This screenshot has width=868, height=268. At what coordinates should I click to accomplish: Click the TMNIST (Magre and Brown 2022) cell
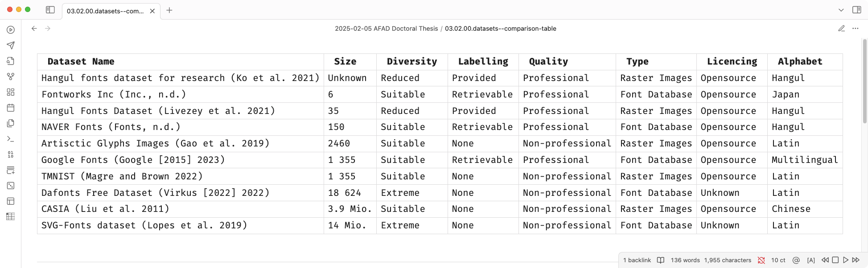pos(181,176)
